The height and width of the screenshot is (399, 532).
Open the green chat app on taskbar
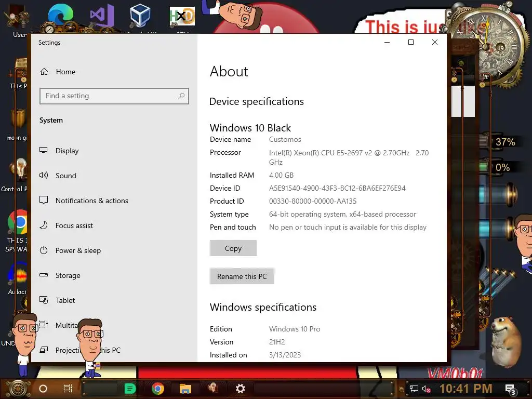point(130,389)
